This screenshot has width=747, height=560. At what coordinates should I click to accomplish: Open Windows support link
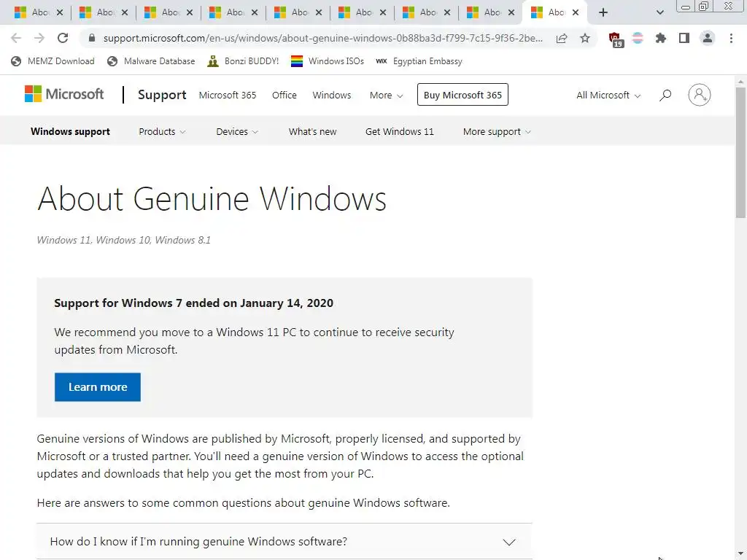(x=70, y=131)
